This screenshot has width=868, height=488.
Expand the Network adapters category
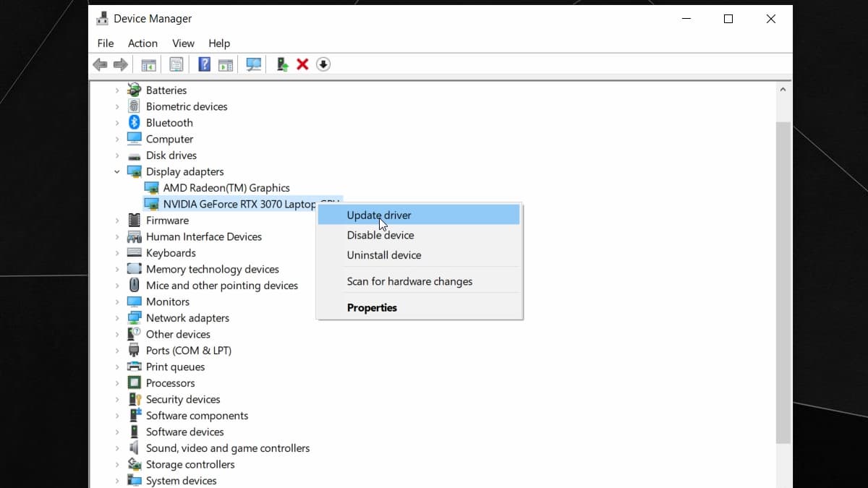click(117, 318)
